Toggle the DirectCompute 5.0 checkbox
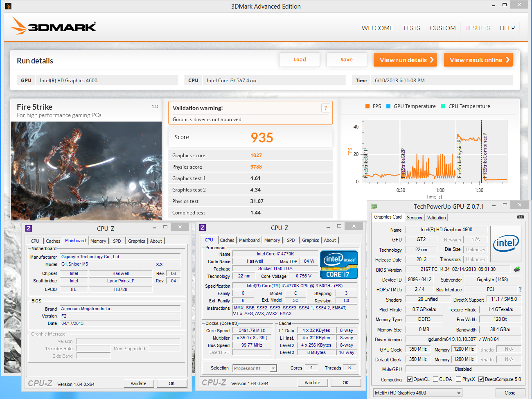Screen dimensions: 532x399 click(x=481, y=379)
